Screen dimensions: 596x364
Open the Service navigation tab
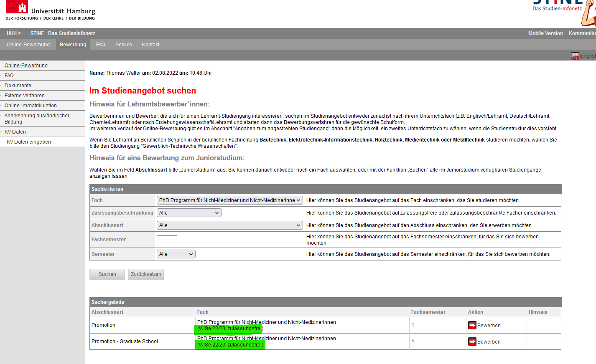coord(124,45)
